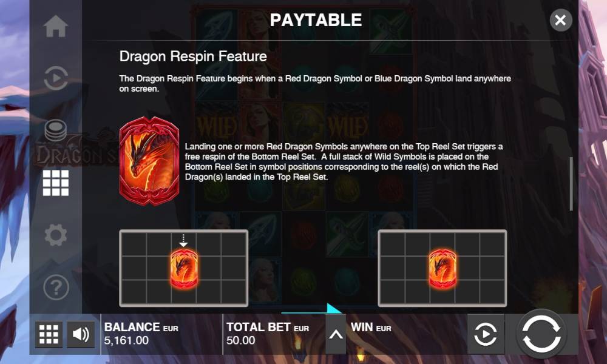Viewport: 607px width, 364px height.
Task: Click the large Red Dragon symbol image
Action: pyautogui.click(x=149, y=161)
